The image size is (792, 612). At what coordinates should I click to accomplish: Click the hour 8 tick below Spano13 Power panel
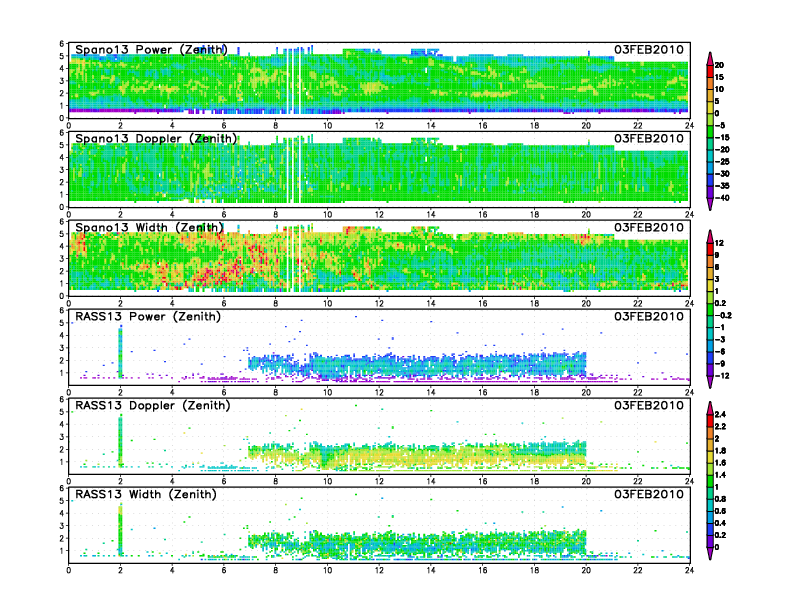pos(276,126)
